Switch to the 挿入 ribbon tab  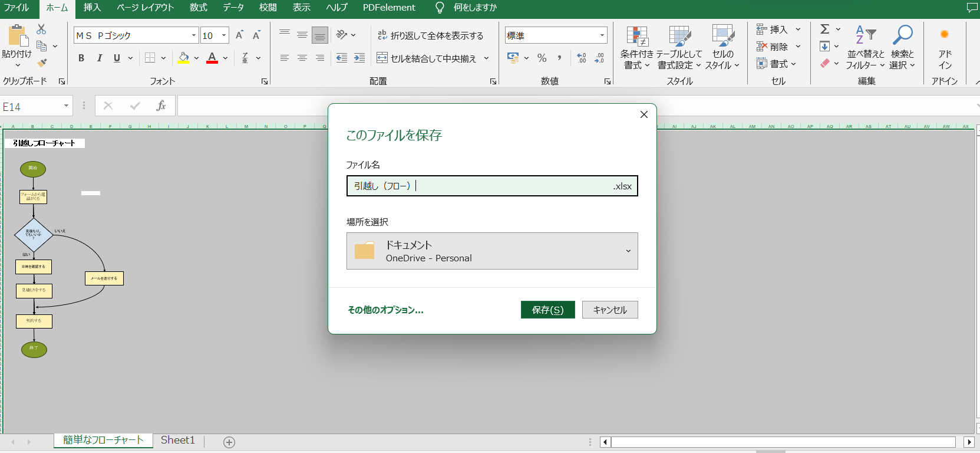[92, 8]
